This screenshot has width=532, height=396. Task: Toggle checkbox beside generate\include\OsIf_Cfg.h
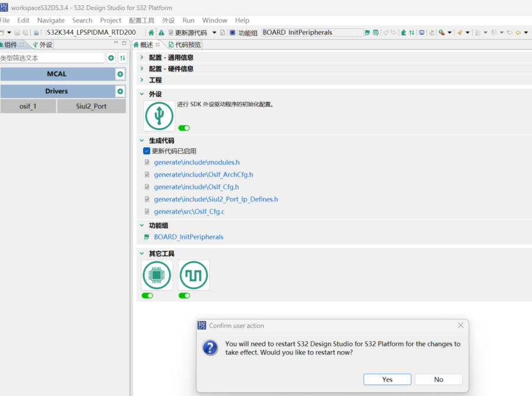tap(147, 187)
